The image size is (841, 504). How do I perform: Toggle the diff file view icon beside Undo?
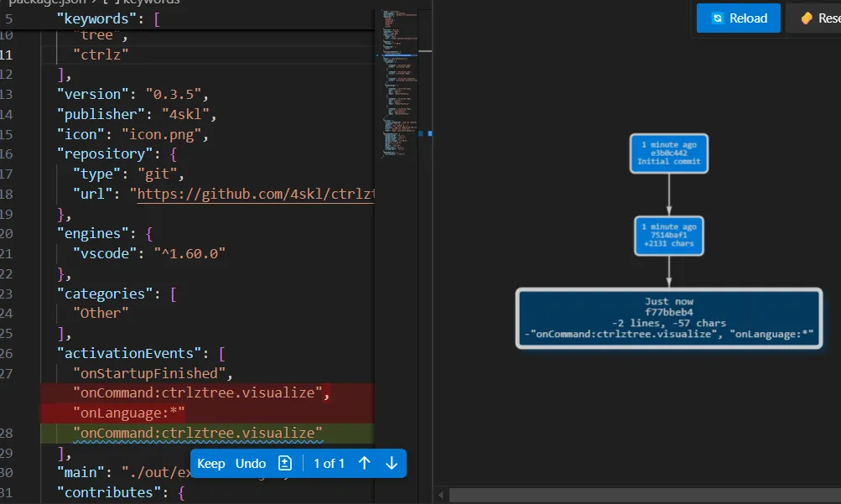click(285, 463)
